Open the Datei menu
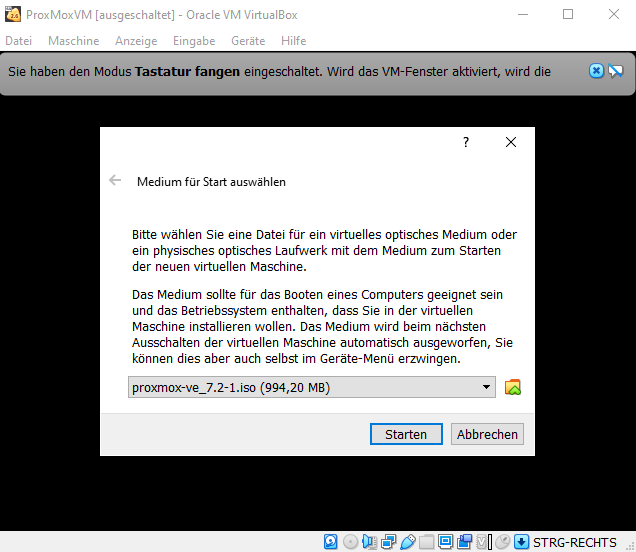The height and width of the screenshot is (552, 636). [18, 41]
